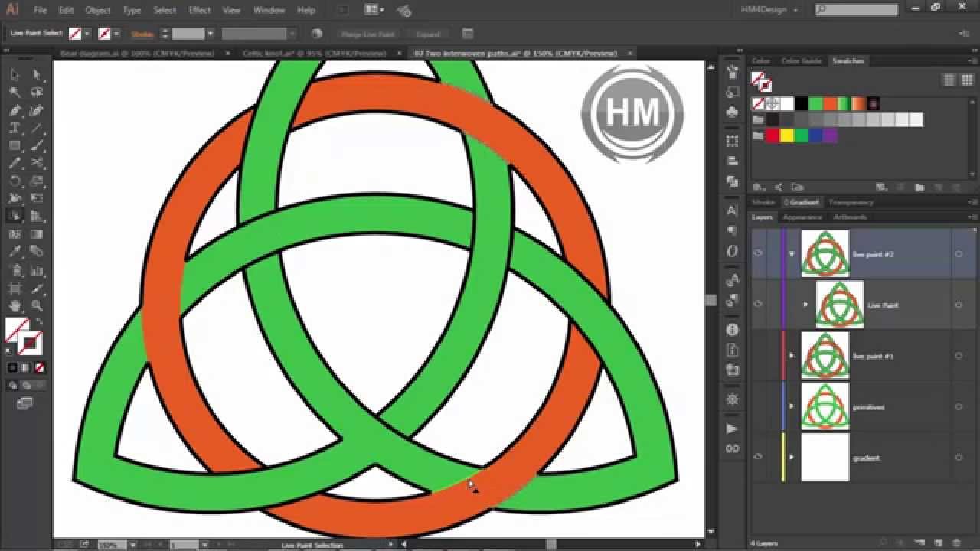Collapse the live paint #2 layer
The image size is (980, 551).
pos(792,253)
